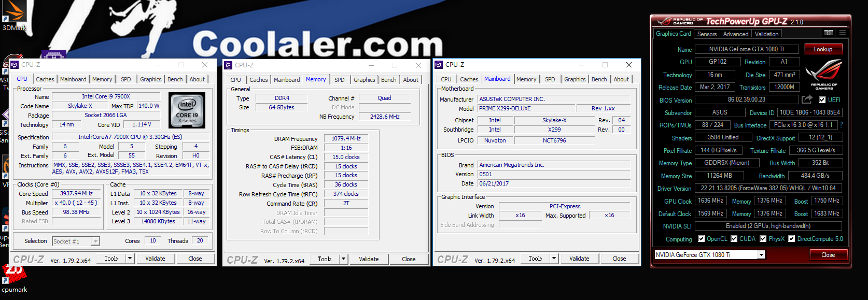
Task: Open Graphics tab in Memory window
Action: (x=365, y=80)
